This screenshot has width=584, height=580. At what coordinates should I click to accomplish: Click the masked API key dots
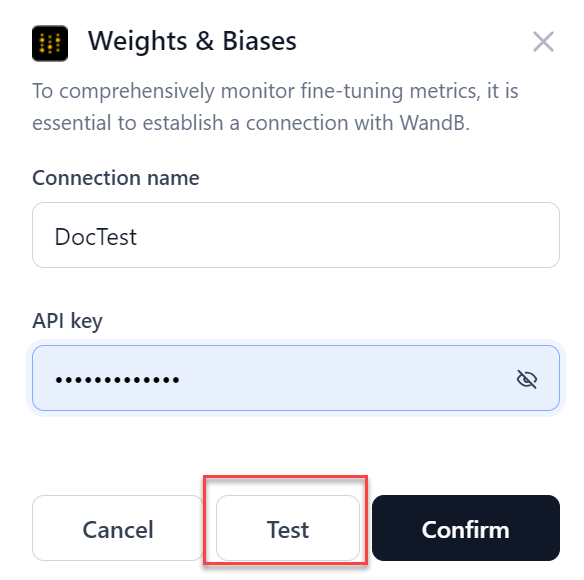pyautogui.click(x=117, y=380)
